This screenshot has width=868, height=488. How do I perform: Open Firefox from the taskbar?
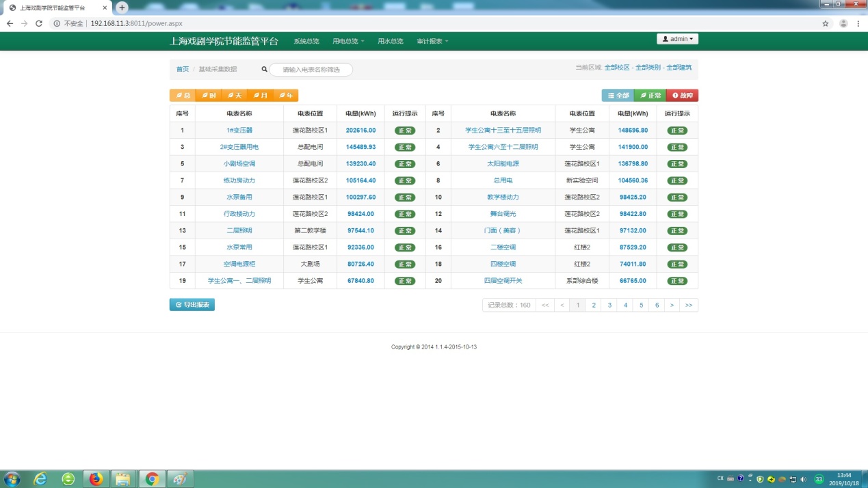click(x=96, y=478)
